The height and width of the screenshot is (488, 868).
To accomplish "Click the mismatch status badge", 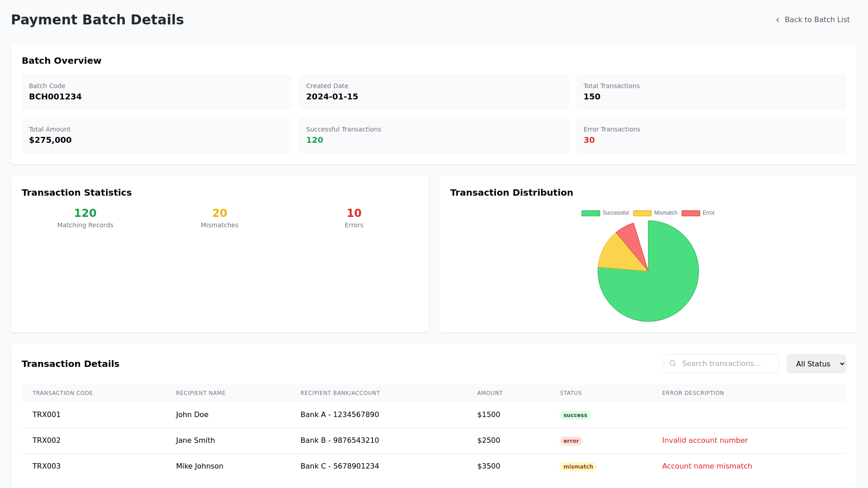I will [x=578, y=467].
